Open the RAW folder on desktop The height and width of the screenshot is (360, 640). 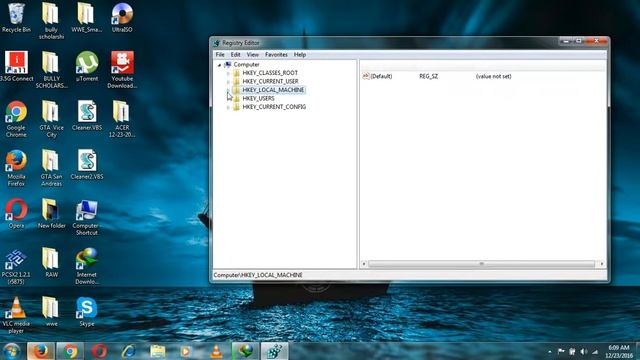(51, 262)
